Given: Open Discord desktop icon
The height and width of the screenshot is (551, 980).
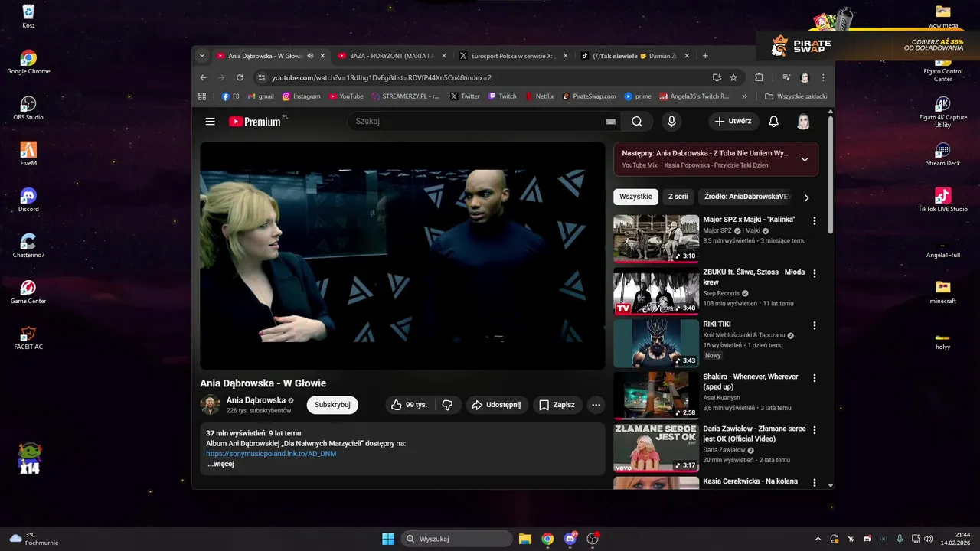Looking at the screenshot, I should [x=28, y=200].
